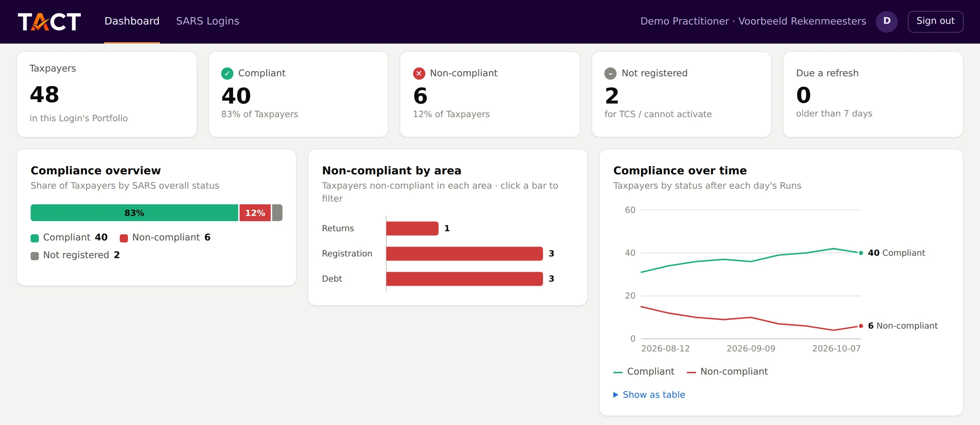Image resolution: width=980 pixels, height=425 pixels.
Task: Click green Compliant 40 legend swatch
Action: 34,238
